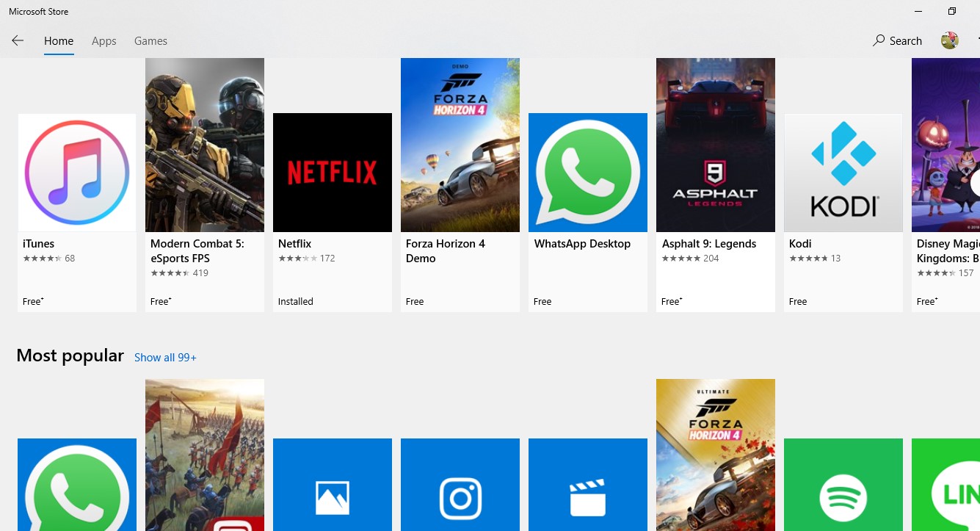This screenshot has height=531, width=980.
Task: Open the Movies clapperboard icon tile
Action: [588, 485]
